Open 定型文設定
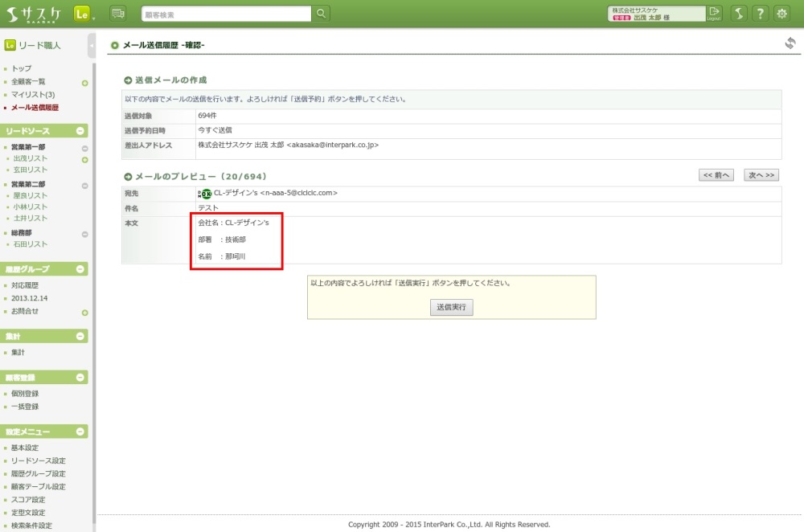Viewport: 804px width, 532px height. tap(28, 513)
